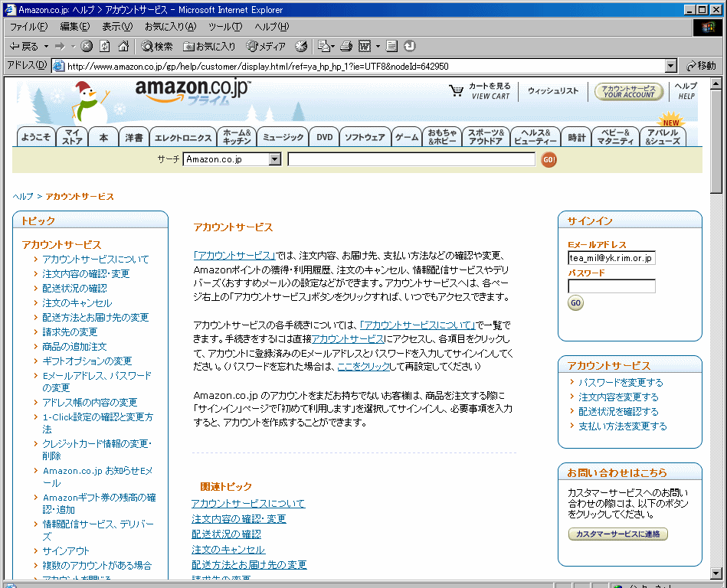This screenshot has height=588, width=727.
Task: Open the address bar URL dropdown arrow
Action: 671,66
